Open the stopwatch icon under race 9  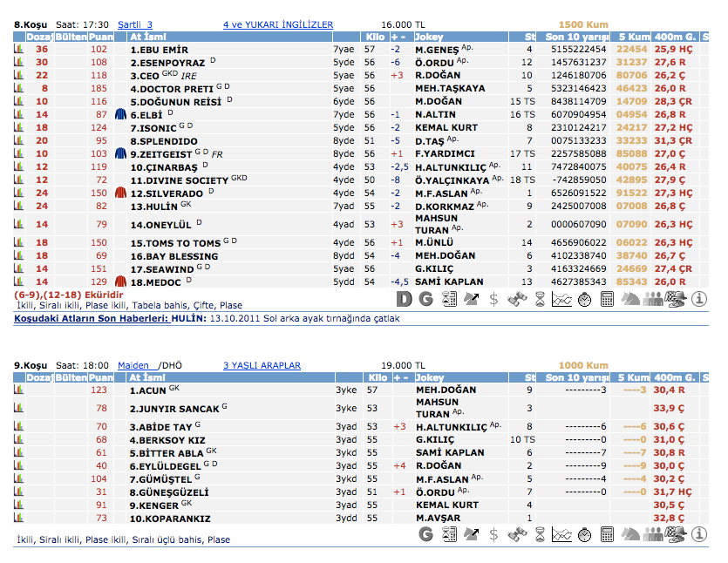pos(585,533)
